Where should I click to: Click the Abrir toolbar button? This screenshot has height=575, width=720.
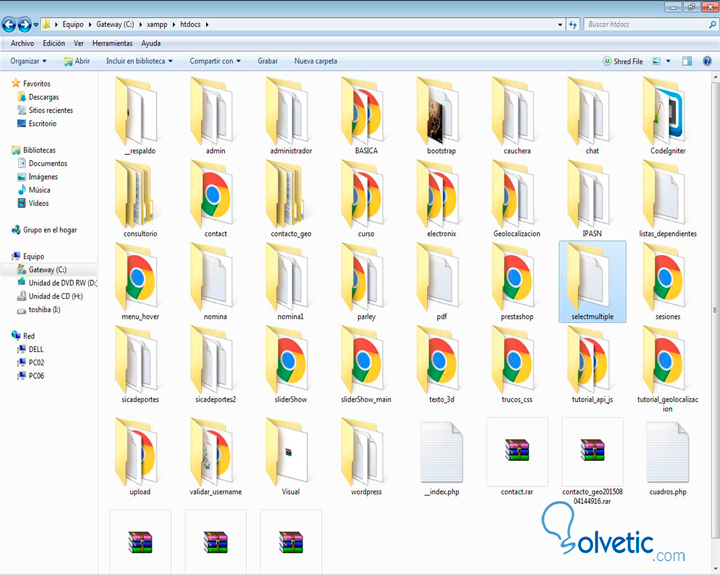77,61
